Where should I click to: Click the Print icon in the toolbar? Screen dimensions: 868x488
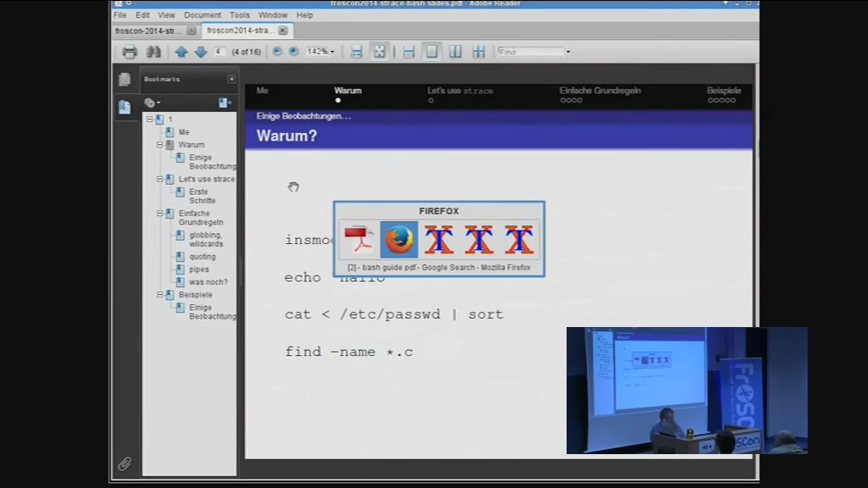(x=130, y=52)
